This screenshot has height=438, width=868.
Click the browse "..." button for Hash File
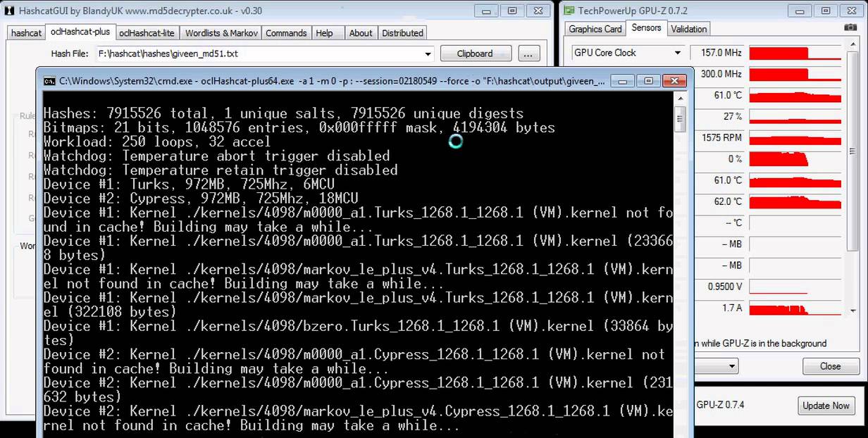click(x=529, y=54)
